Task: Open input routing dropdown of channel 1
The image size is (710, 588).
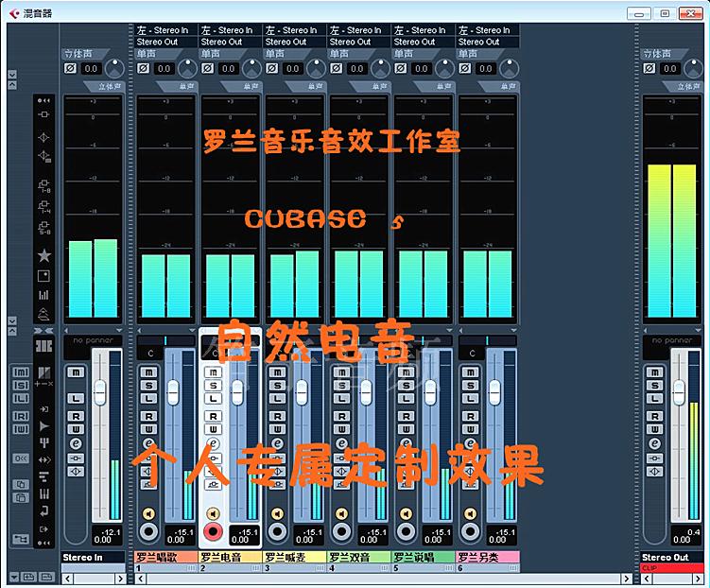Action: click(166, 30)
